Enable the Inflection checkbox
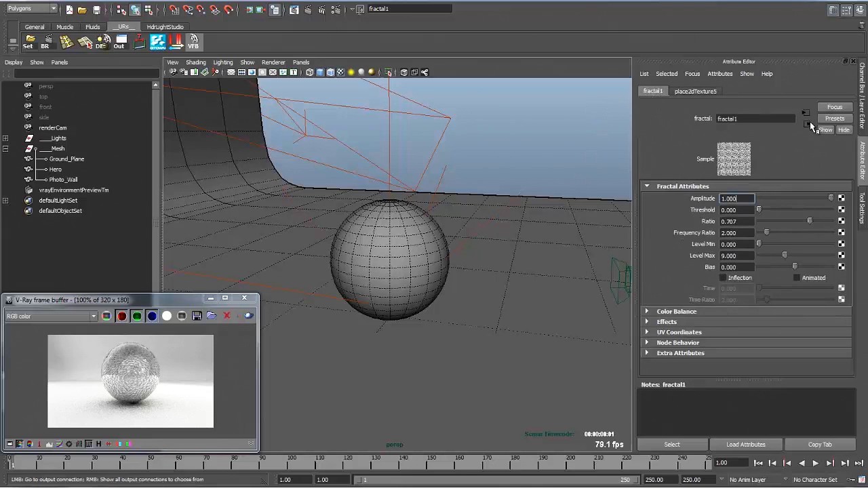This screenshot has height=488, width=868. pos(723,278)
